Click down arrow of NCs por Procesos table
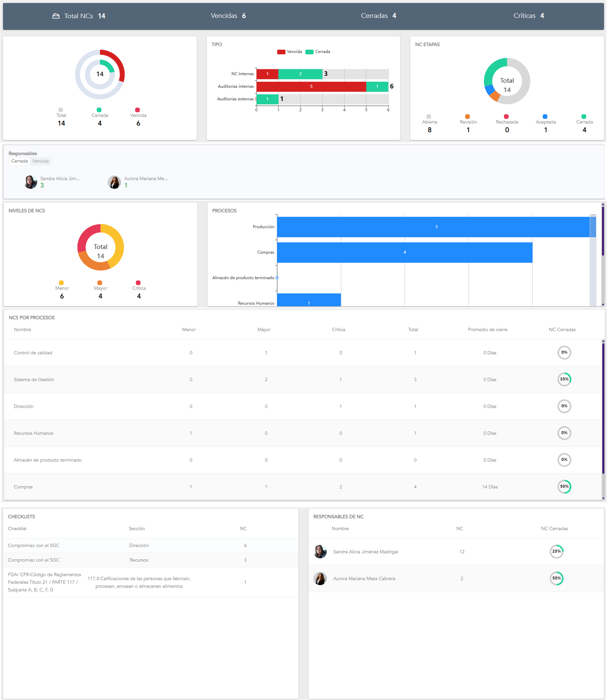The image size is (607, 700). [x=603, y=498]
